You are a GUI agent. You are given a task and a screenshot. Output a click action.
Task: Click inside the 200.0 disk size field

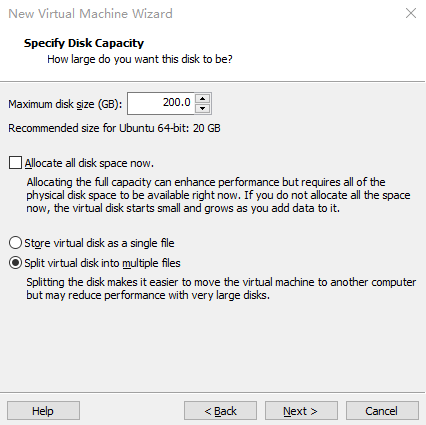[x=161, y=103]
